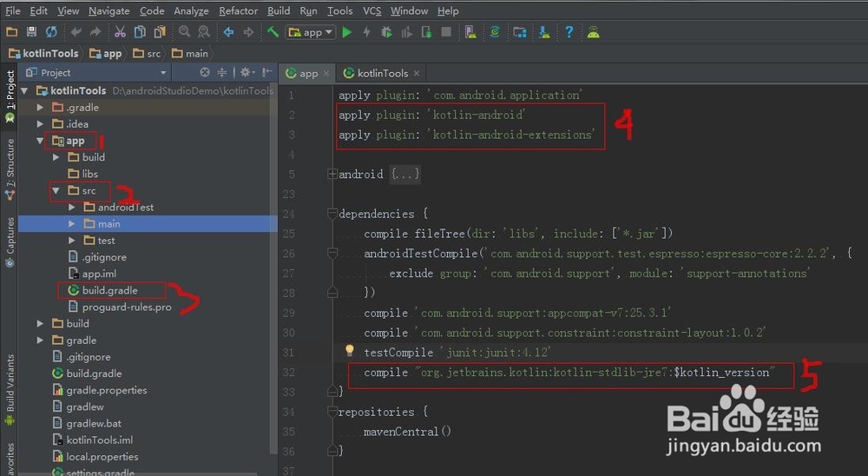The height and width of the screenshot is (476, 868).
Task: Open the Captures tool window tab
Action: click(10, 241)
